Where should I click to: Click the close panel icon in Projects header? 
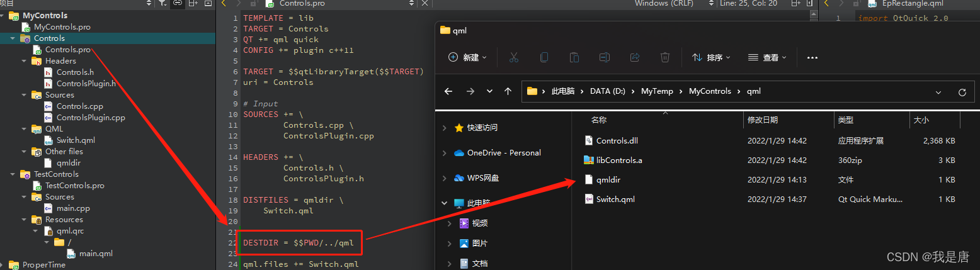pyautogui.click(x=208, y=3)
